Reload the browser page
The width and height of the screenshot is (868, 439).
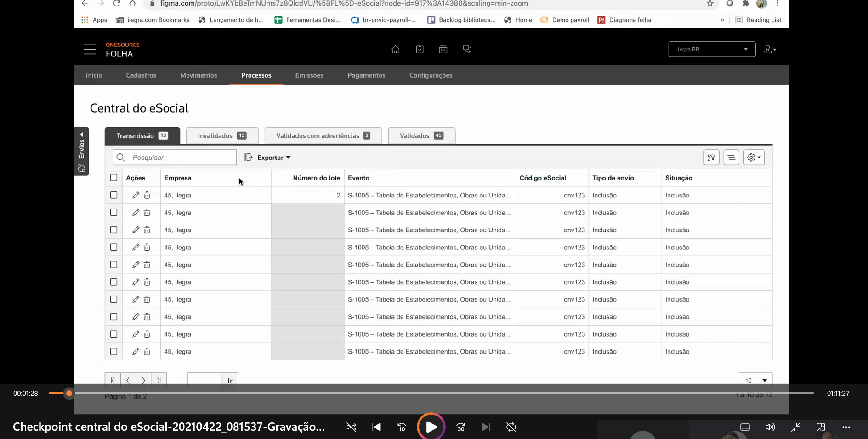[x=117, y=3]
